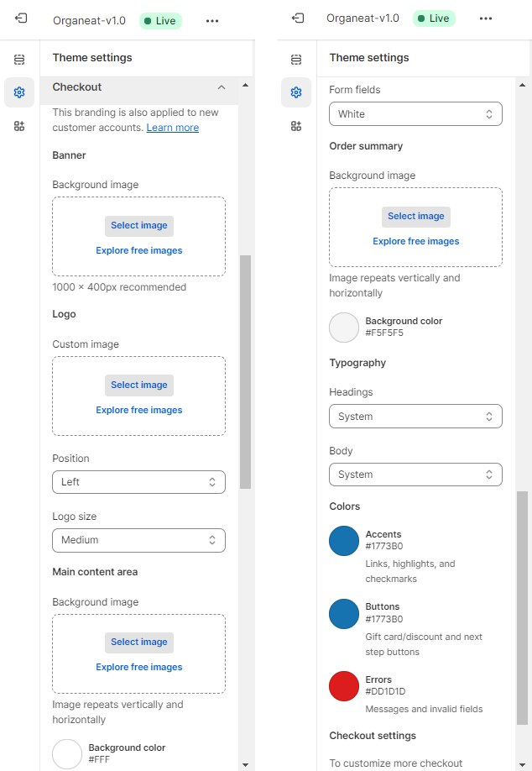Click the Live badge in right panel
The height and width of the screenshot is (771, 532).
(435, 18)
